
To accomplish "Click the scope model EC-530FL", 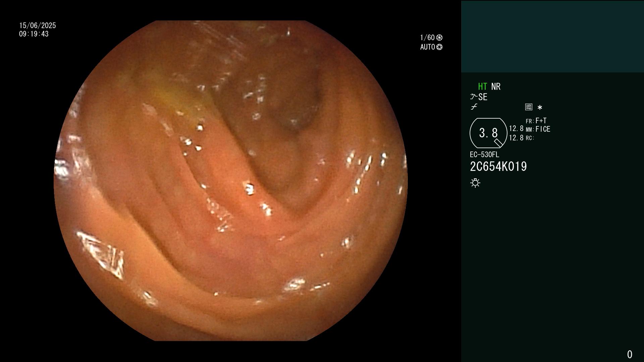I will (x=484, y=155).
